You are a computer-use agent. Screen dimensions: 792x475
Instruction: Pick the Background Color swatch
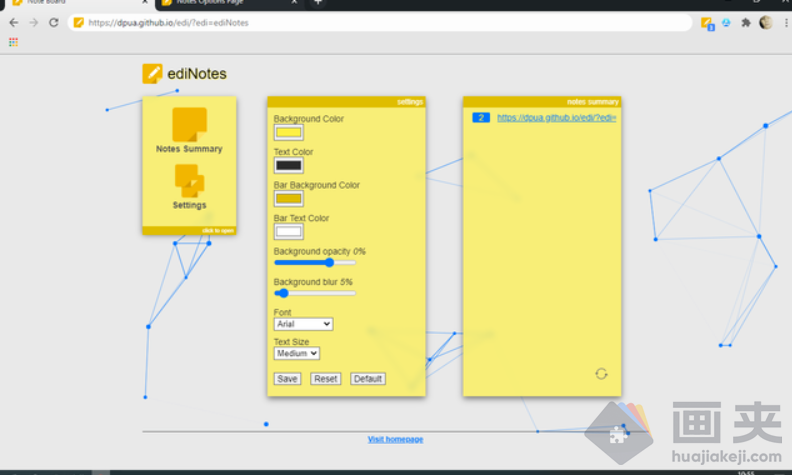288,132
